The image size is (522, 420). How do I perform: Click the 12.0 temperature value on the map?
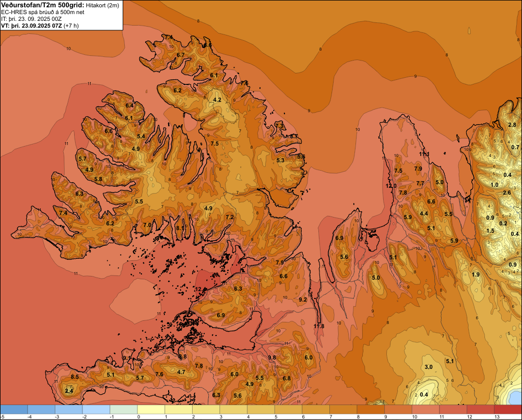point(391,186)
